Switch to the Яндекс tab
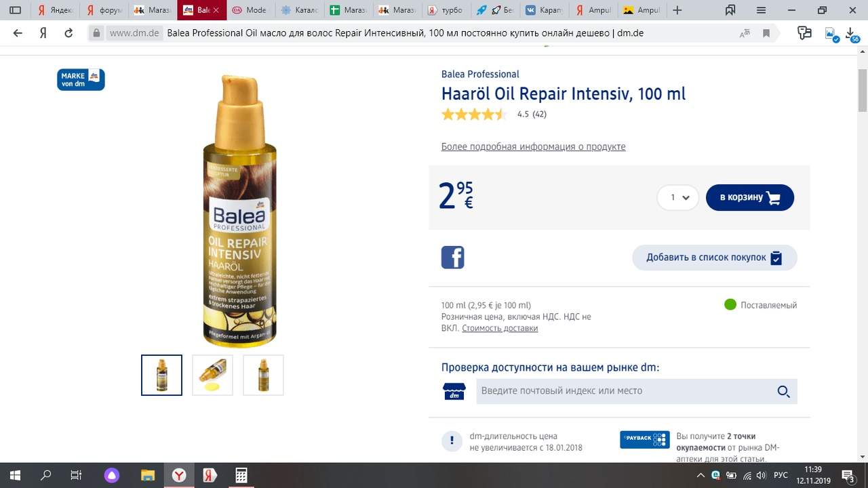This screenshot has width=868, height=488. click(56, 10)
